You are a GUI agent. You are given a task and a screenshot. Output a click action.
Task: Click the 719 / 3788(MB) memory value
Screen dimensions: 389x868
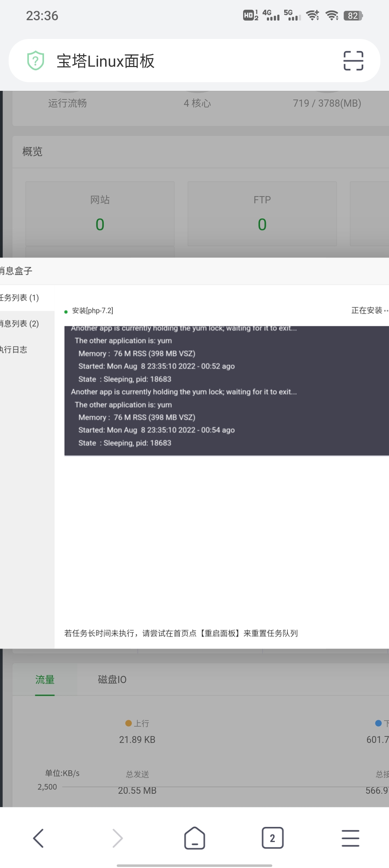click(x=327, y=103)
